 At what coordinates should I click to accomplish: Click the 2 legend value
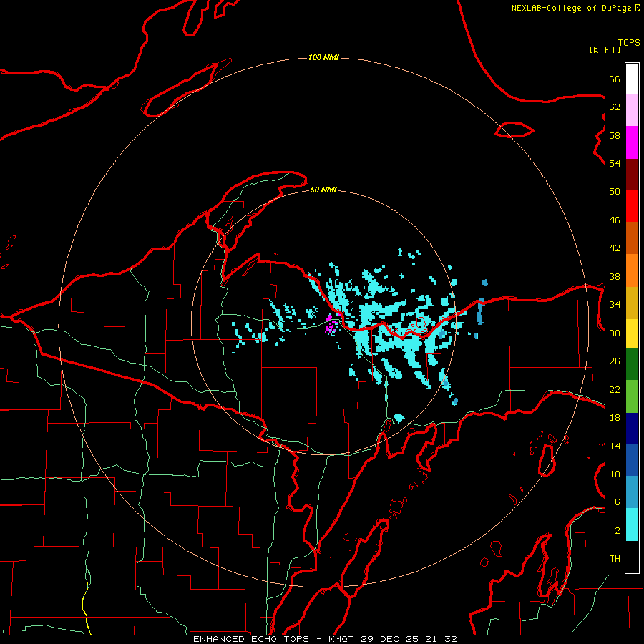click(x=618, y=531)
